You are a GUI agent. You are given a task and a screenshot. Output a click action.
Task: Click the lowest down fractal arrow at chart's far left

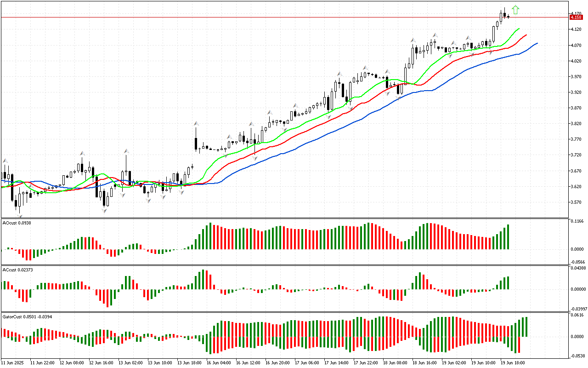click(19, 214)
